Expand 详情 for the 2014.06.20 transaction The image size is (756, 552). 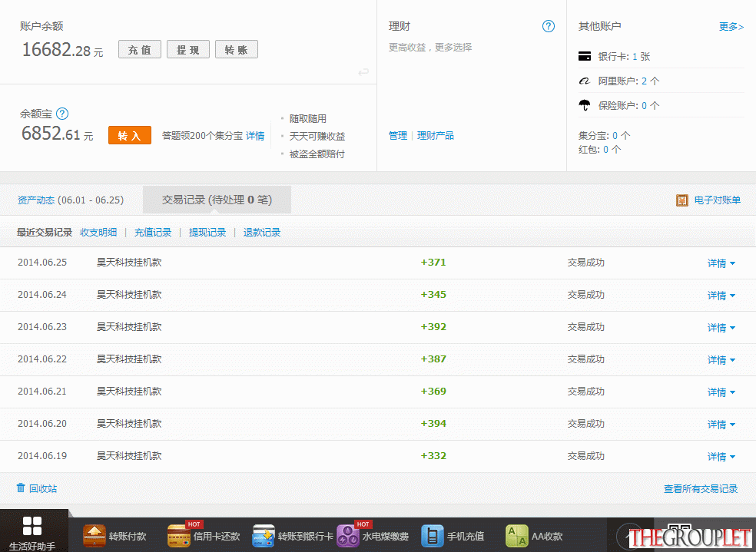721,425
